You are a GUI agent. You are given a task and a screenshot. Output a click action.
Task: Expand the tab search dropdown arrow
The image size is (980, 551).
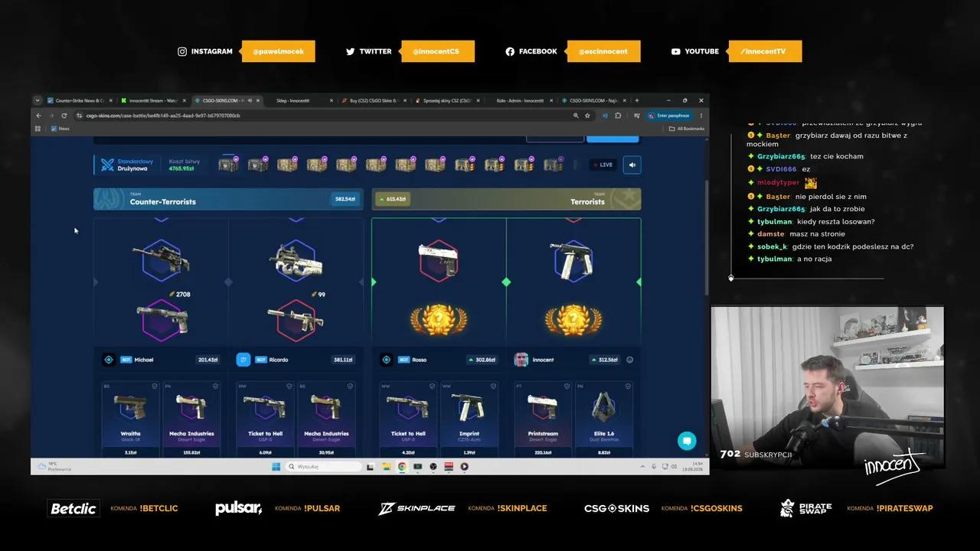pos(38,100)
